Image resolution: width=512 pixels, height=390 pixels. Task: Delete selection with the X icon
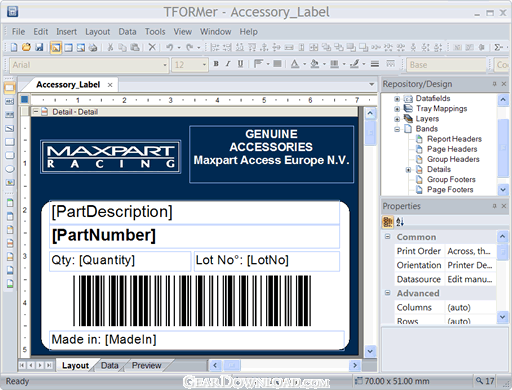tap(152, 47)
